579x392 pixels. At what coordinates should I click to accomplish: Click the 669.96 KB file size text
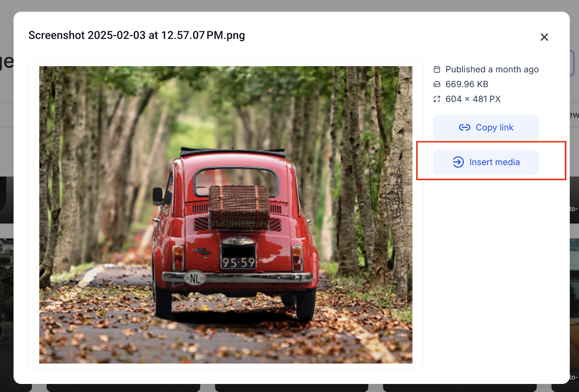tap(467, 84)
